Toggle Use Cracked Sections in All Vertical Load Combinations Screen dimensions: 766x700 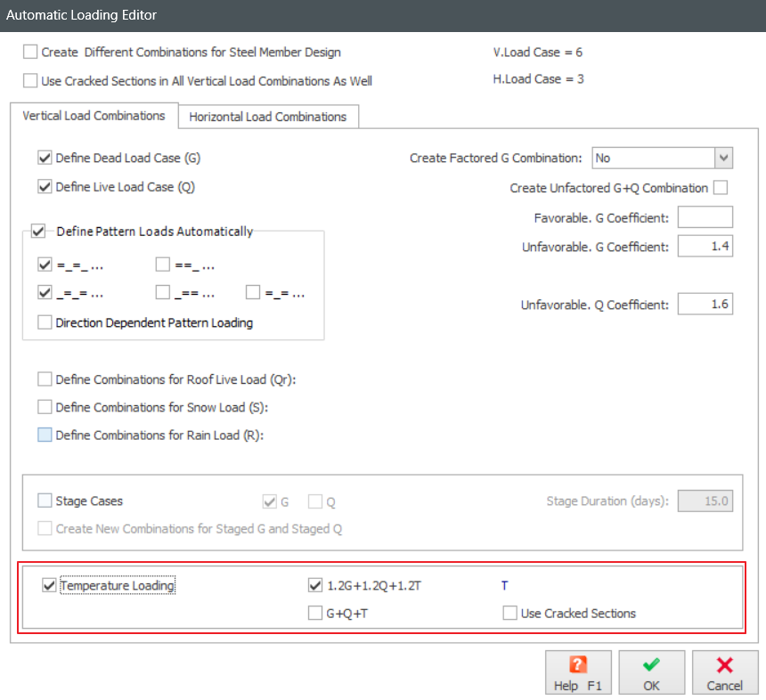pyautogui.click(x=31, y=81)
